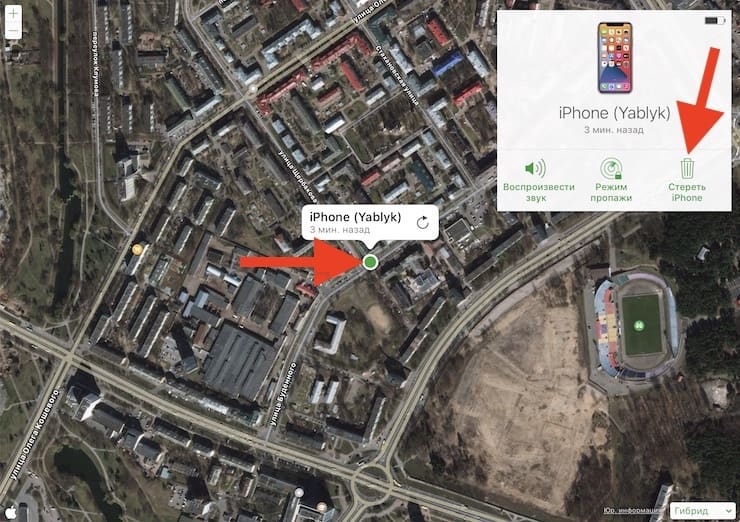Zoom out the map with minus button
This screenshot has width=740, height=522.
[x=13, y=31]
